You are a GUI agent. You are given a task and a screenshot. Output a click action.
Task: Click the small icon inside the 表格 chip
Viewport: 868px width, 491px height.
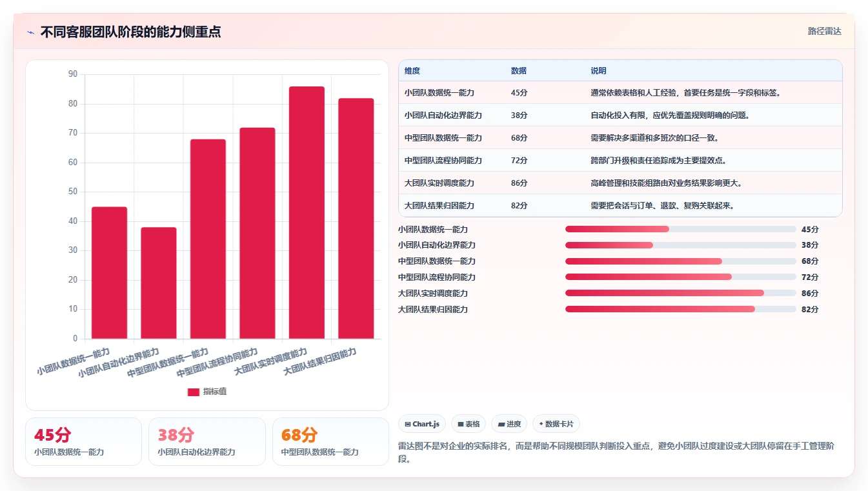pyautogui.click(x=460, y=425)
